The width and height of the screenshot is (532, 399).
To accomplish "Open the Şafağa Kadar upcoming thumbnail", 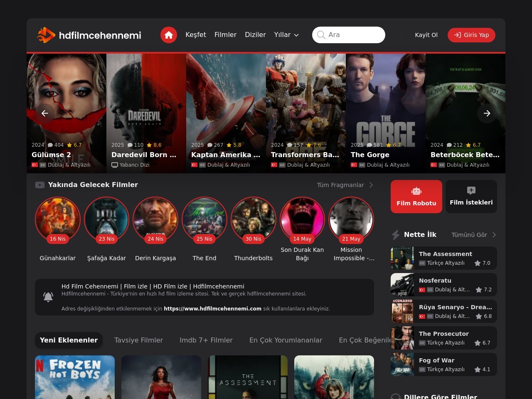I will click(x=106, y=219).
